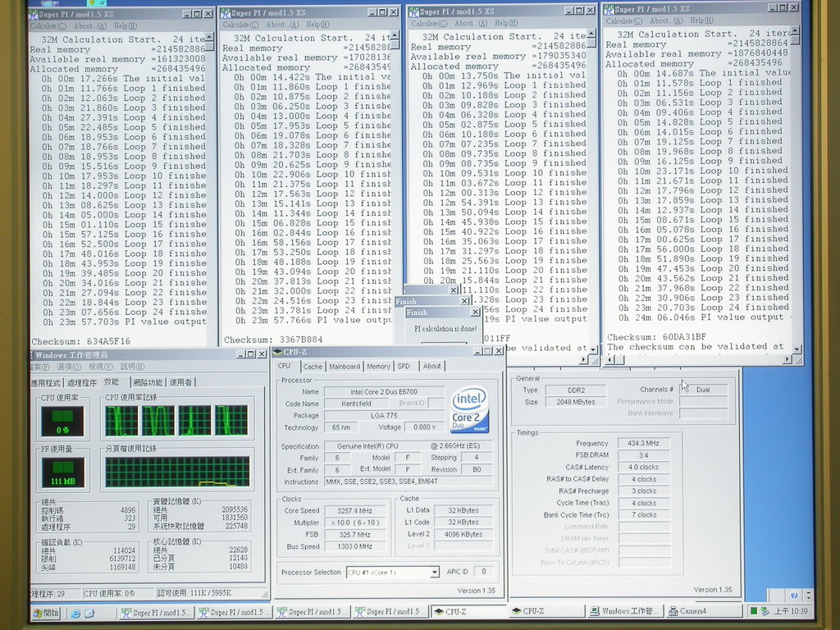
Task: Launch Internet Explorer from quick launch
Action: click(75, 612)
